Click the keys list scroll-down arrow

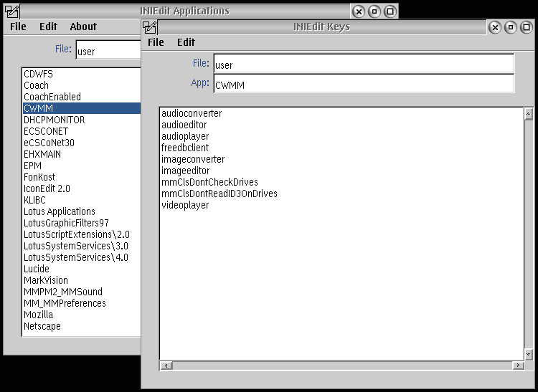tap(529, 354)
